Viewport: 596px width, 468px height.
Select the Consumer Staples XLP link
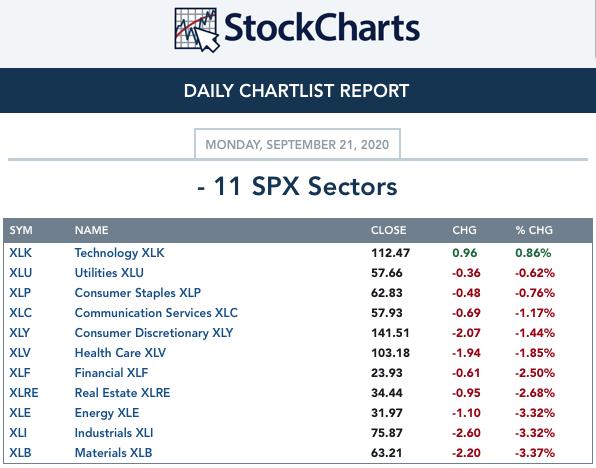click(138, 293)
